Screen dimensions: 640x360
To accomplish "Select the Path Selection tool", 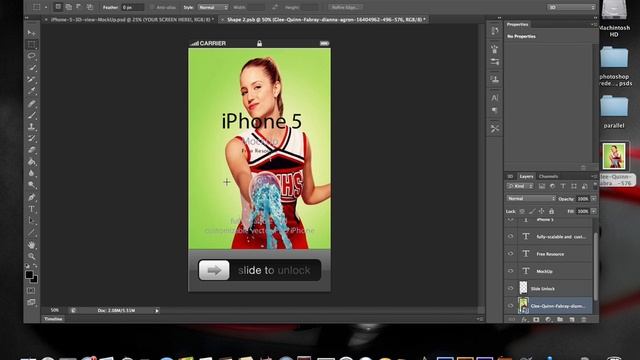I will coord(31,221).
